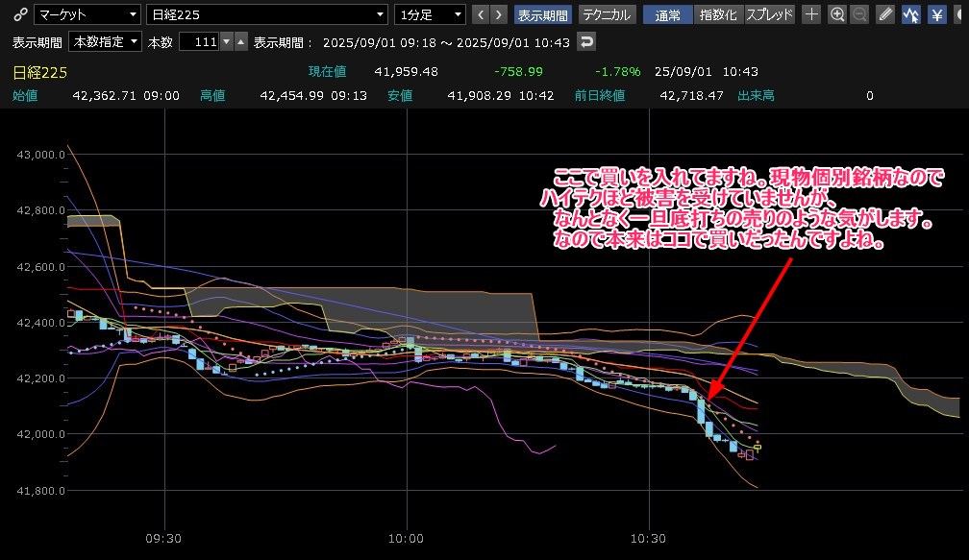Click the 42,400.0 price axis label

(x=40, y=323)
